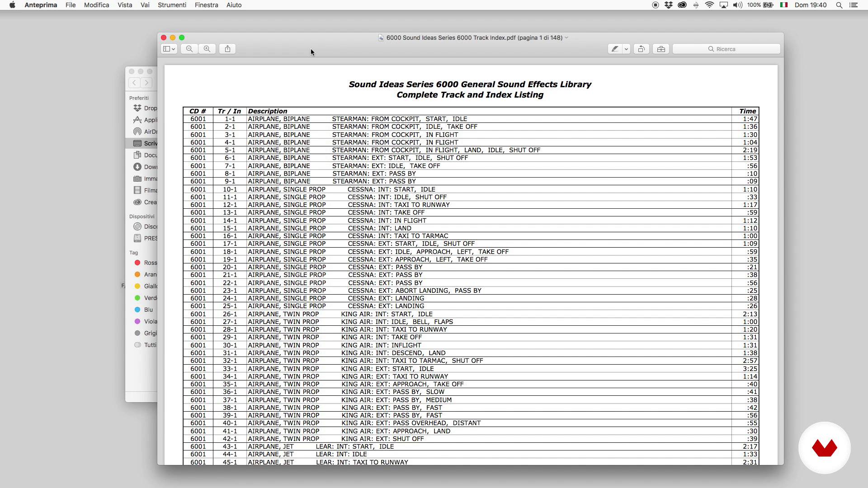Select Scrivania in Finder sidebar
Image resolution: width=868 pixels, height=488 pixels.
pyautogui.click(x=142, y=144)
